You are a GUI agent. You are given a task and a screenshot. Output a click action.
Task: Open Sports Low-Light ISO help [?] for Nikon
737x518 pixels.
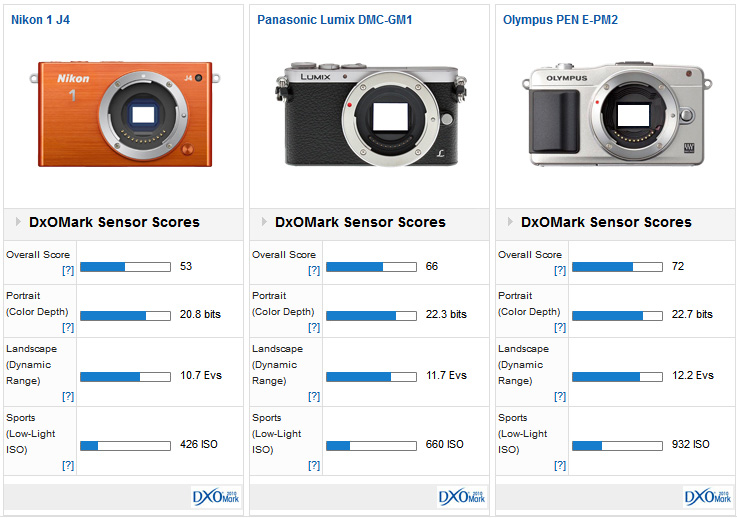68,465
